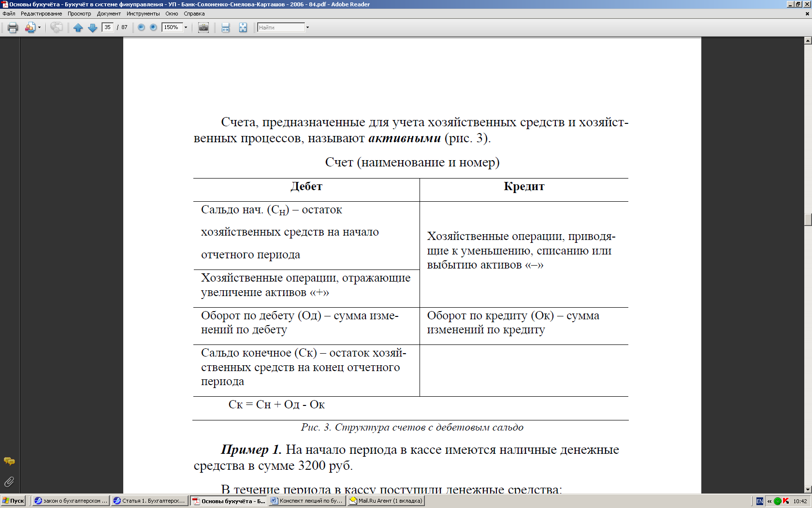Click the page number field showing 35
The image size is (812, 508).
pyautogui.click(x=108, y=27)
